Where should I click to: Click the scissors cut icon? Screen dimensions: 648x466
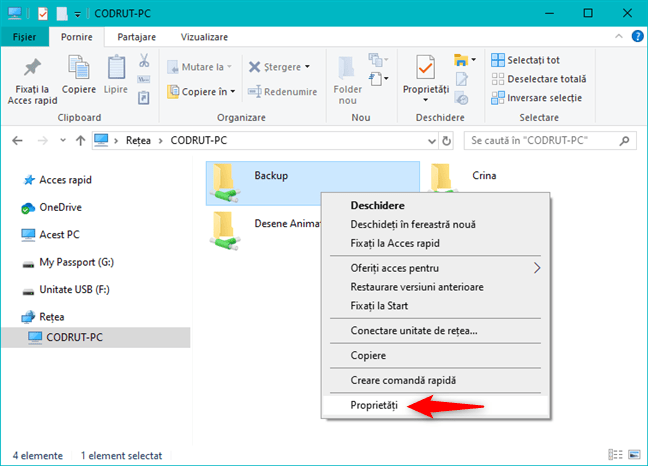point(144,61)
